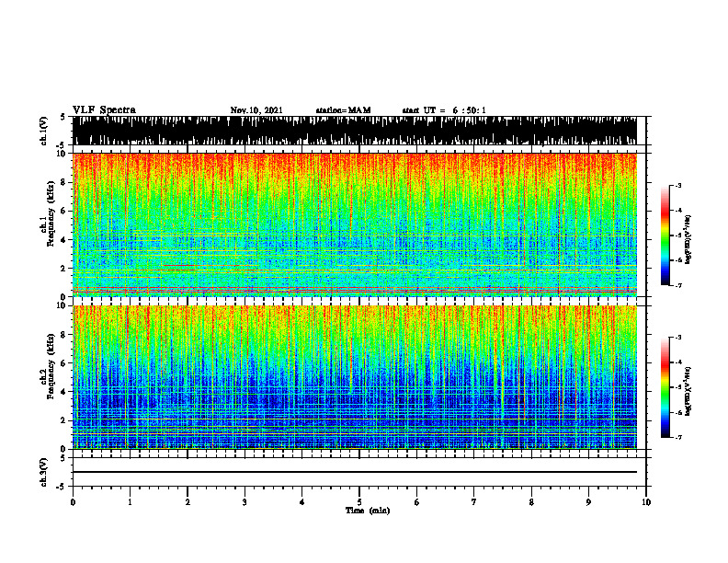The height and width of the screenshot is (563, 728).
Task: Click the time axis tick label "10"
Action: click(646, 502)
